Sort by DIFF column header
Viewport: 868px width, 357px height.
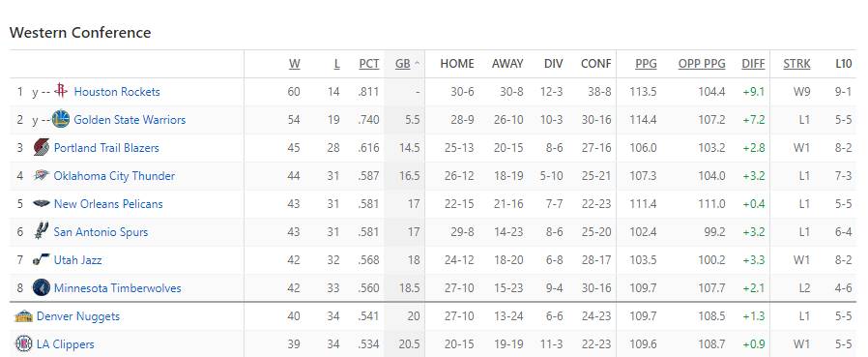tap(753, 64)
